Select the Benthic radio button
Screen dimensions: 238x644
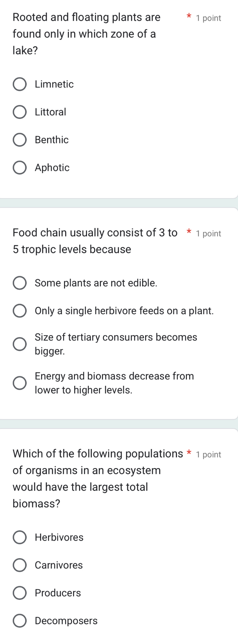(x=20, y=140)
